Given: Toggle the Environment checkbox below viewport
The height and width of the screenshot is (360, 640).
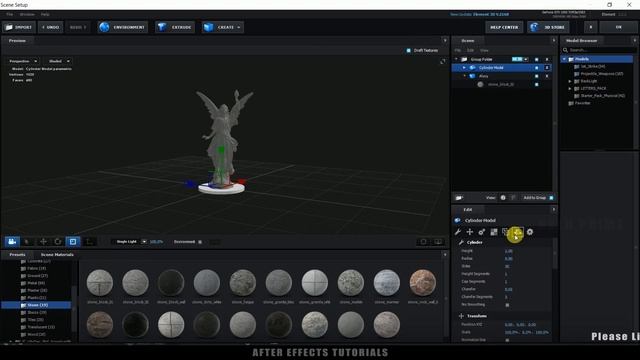Looking at the screenshot, I should pos(200,242).
